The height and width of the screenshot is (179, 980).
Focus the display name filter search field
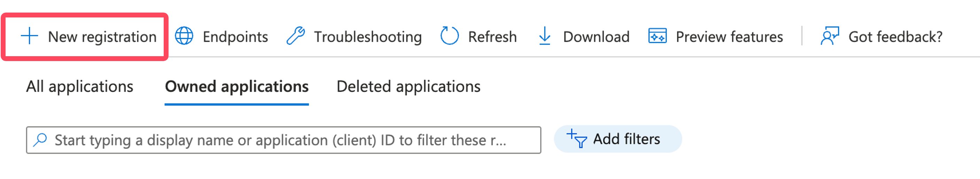coord(283,140)
